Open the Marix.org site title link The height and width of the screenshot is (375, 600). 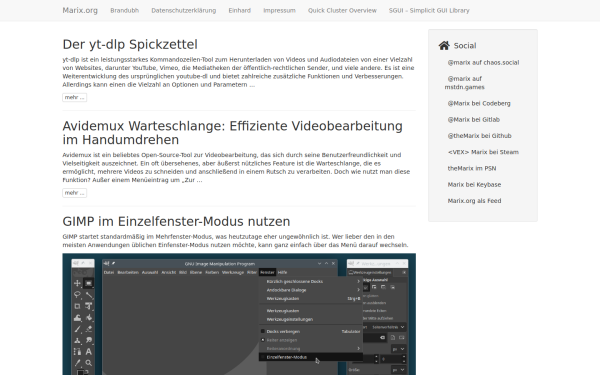point(80,10)
